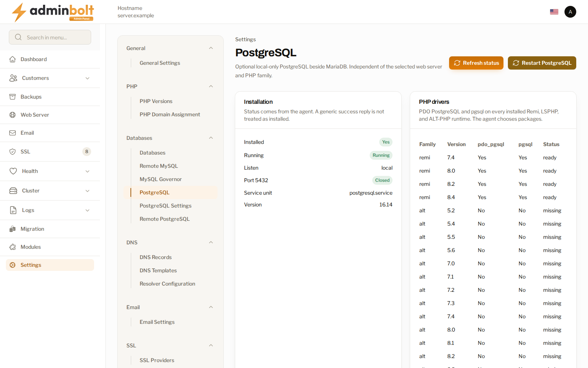Image resolution: width=588 pixels, height=368 pixels.
Task: Click the Health heart icon
Action: point(13,171)
